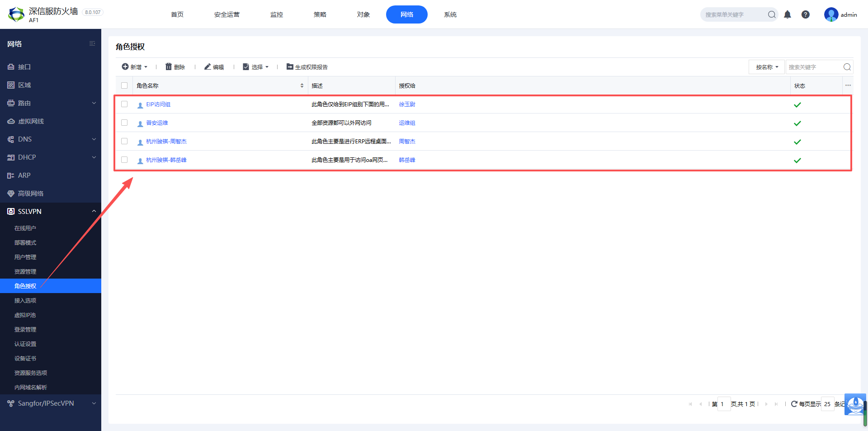The width and height of the screenshot is (868, 431).
Task: Expand the DNS sidebar menu
Action: 51,139
